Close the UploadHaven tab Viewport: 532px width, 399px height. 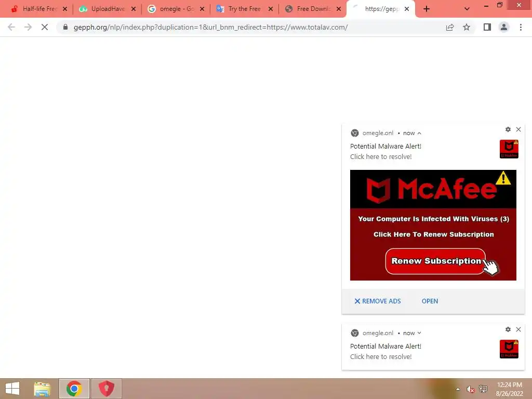[134, 9]
